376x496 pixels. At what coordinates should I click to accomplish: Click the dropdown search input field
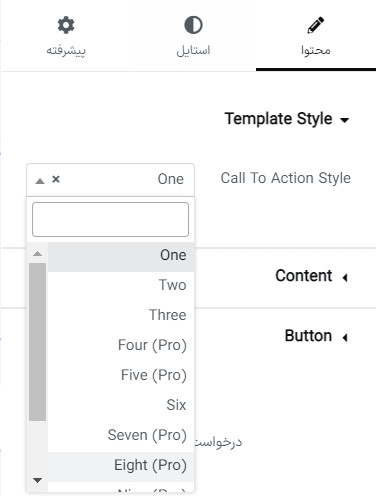click(110, 219)
